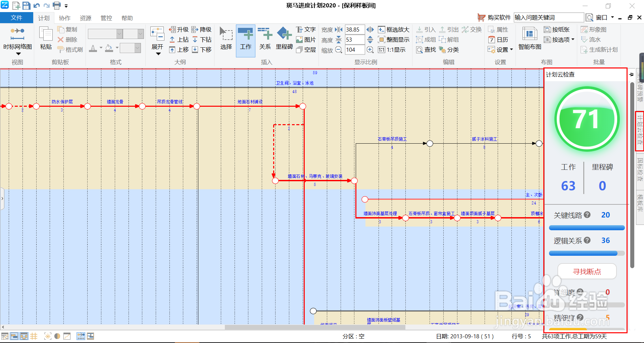Click the zoom-in plus icon beside 104
The image size is (644, 343).
(x=370, y=50)
